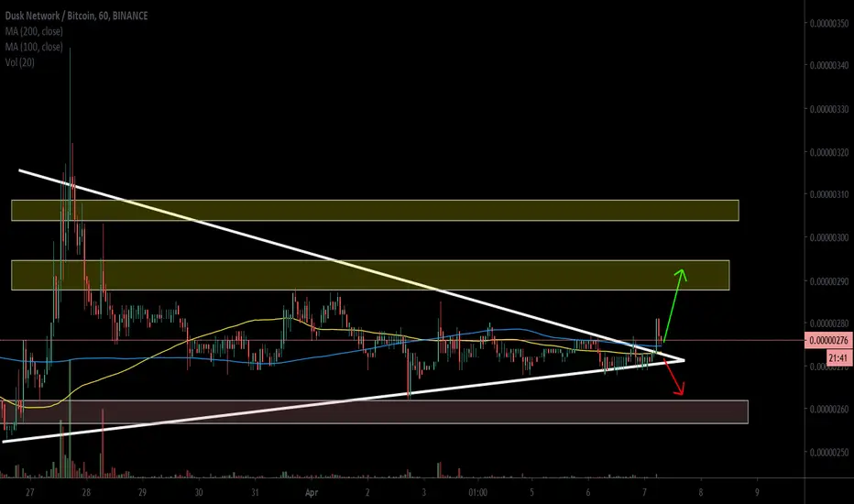Click price axis value 0.00000310
854x504 pixels.
tap(829, 194)
